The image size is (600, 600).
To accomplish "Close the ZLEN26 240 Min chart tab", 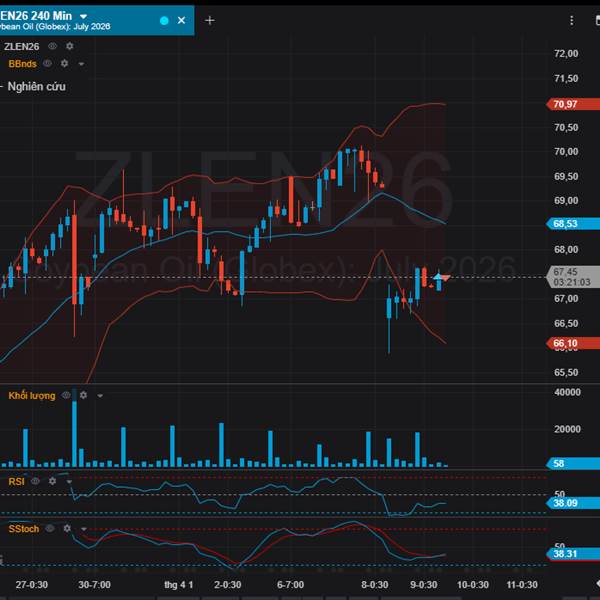I will 181,20.
